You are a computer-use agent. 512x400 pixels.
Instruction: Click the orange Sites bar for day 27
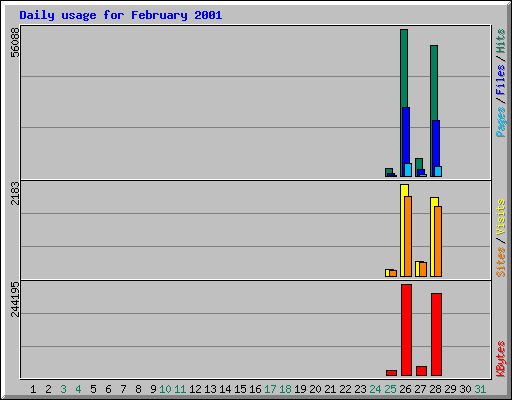click(423, 269)
